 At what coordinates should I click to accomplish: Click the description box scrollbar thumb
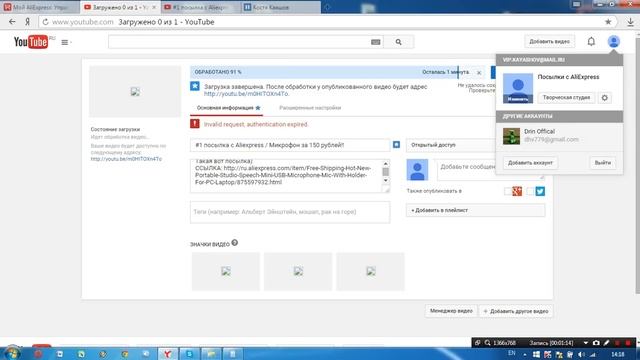point(386,172)
